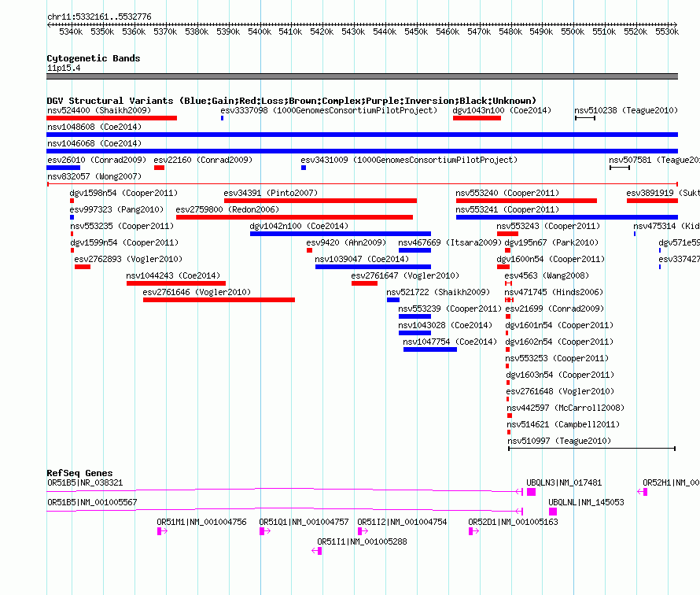The height and width of the screenshot is (595, 700).
Task: Click the nsv553239 (Cooper2011) blue bar
Action: click(x=414, y=316)
